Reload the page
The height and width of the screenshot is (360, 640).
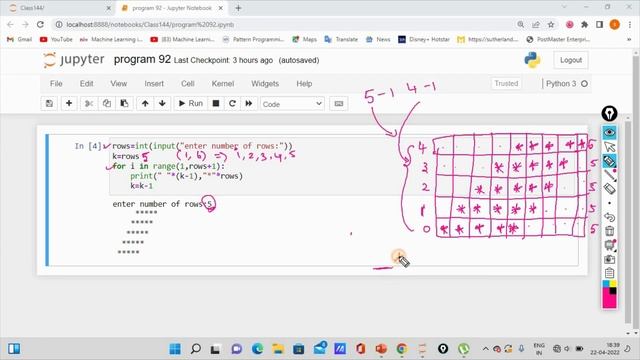pos(40,24)
